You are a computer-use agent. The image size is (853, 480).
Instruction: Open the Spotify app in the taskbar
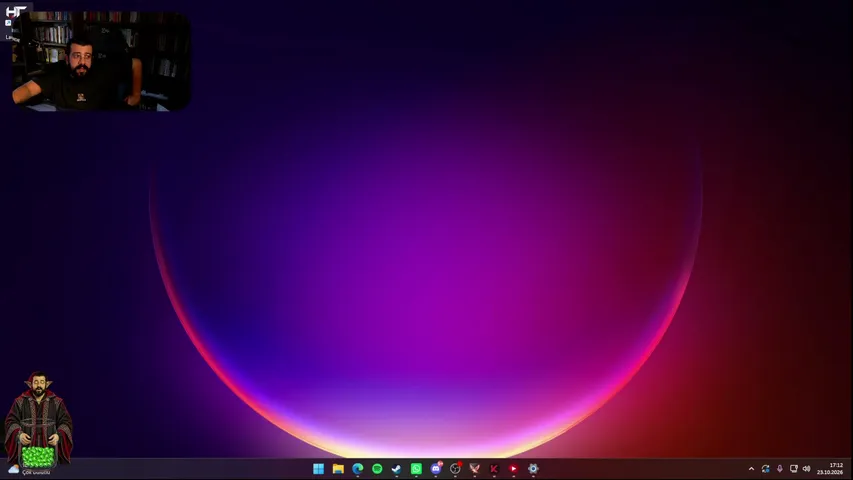tap(377, 469)
